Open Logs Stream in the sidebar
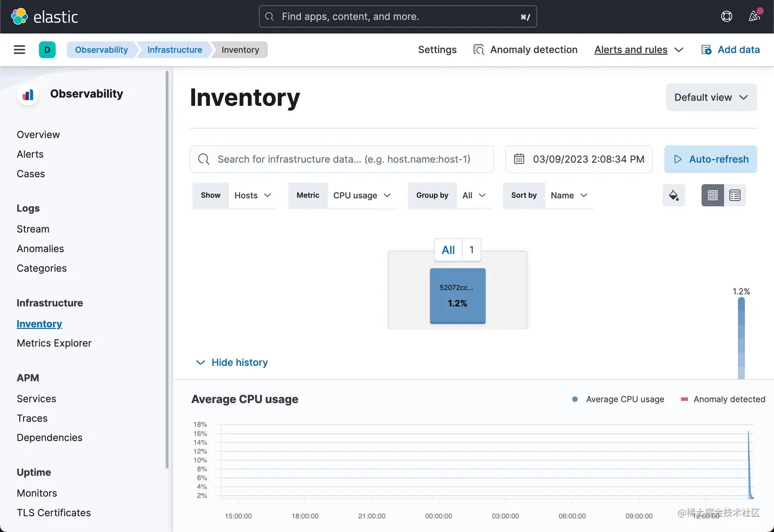This screenshot has height=532, width=774. tap(33, 229)
